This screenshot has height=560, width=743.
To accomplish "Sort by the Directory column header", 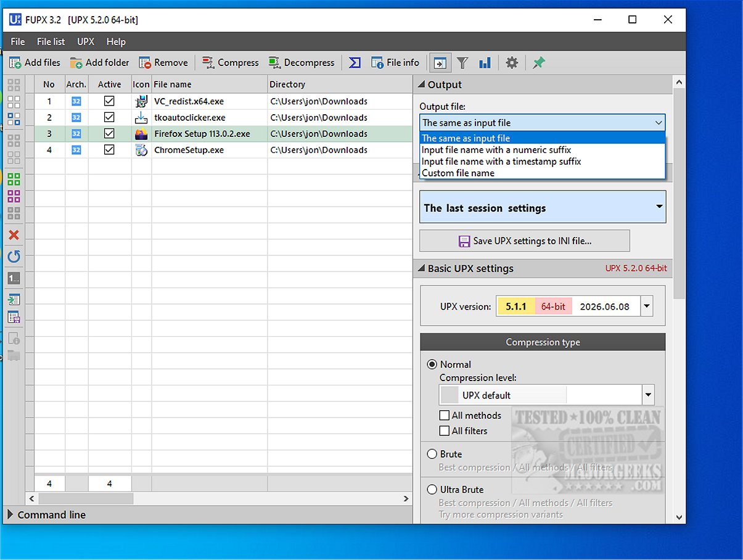I will pyautogui.click(x=340, y=84).
